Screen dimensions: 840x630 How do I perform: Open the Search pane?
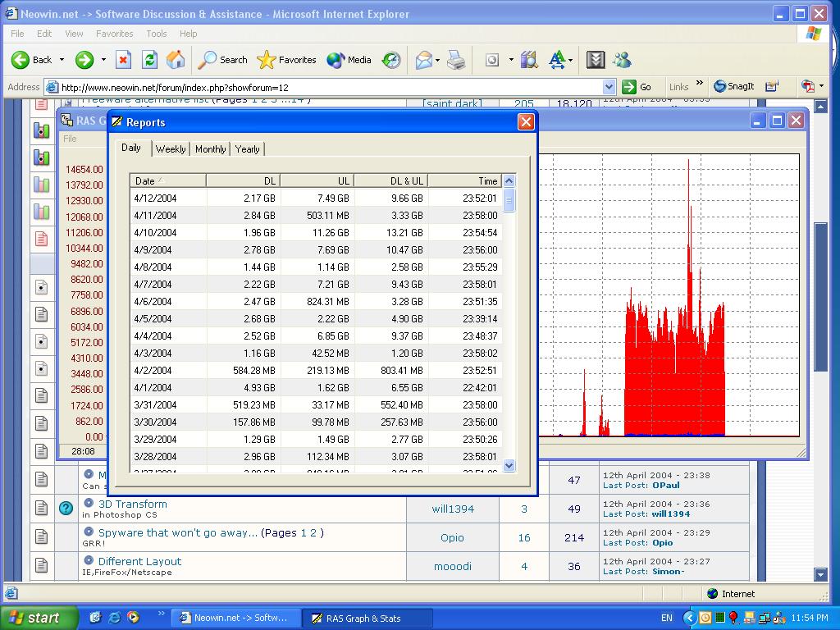(x=223, y=60)
